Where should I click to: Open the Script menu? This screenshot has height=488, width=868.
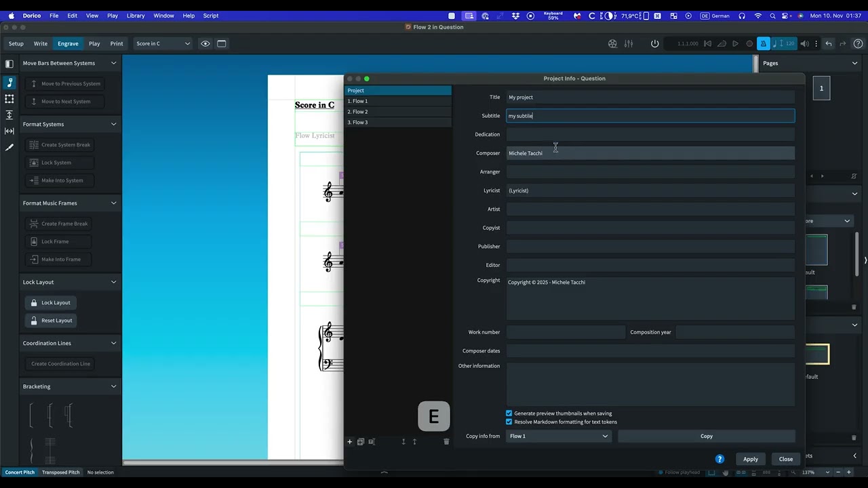point(211,16)
